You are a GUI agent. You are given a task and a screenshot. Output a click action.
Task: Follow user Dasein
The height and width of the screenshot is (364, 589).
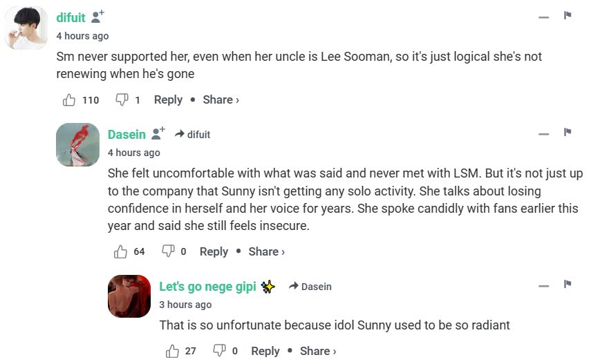(158, 133)
